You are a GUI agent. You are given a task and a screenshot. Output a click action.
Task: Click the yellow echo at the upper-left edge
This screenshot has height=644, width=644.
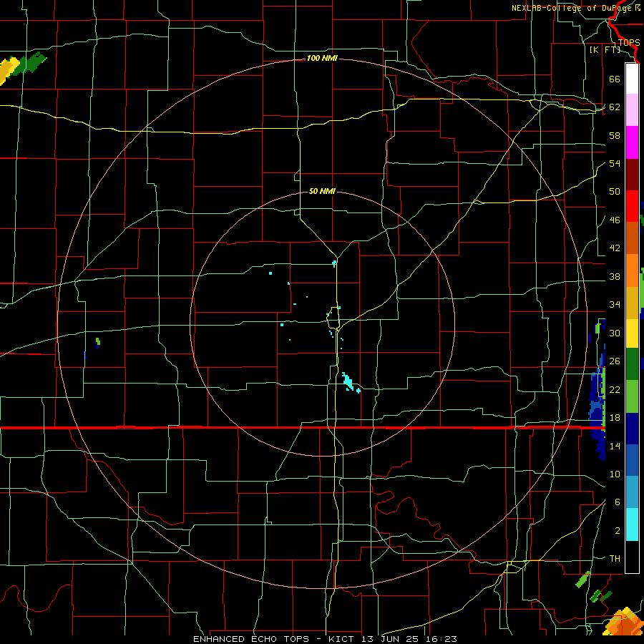point(8,70)
